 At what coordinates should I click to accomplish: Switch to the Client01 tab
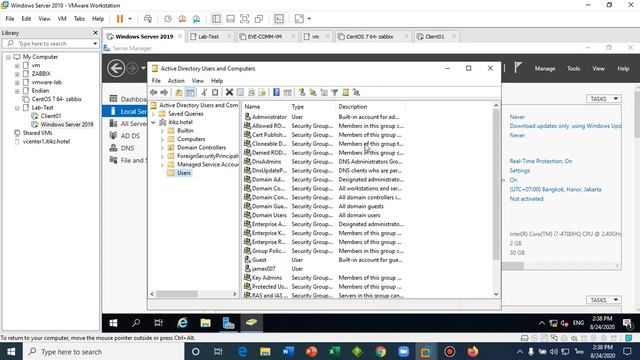435,37
